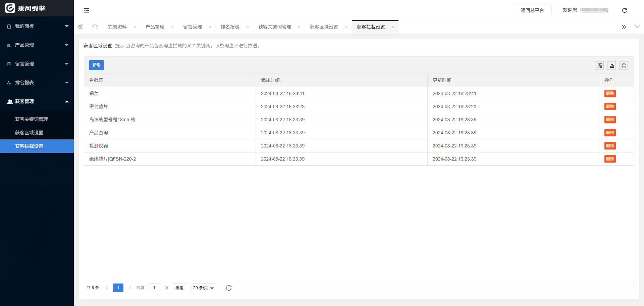Expand the 产品管理 sidebar menu
Image resolution: width=644 pixels, height=306 pixels.
tap(37, 45)
